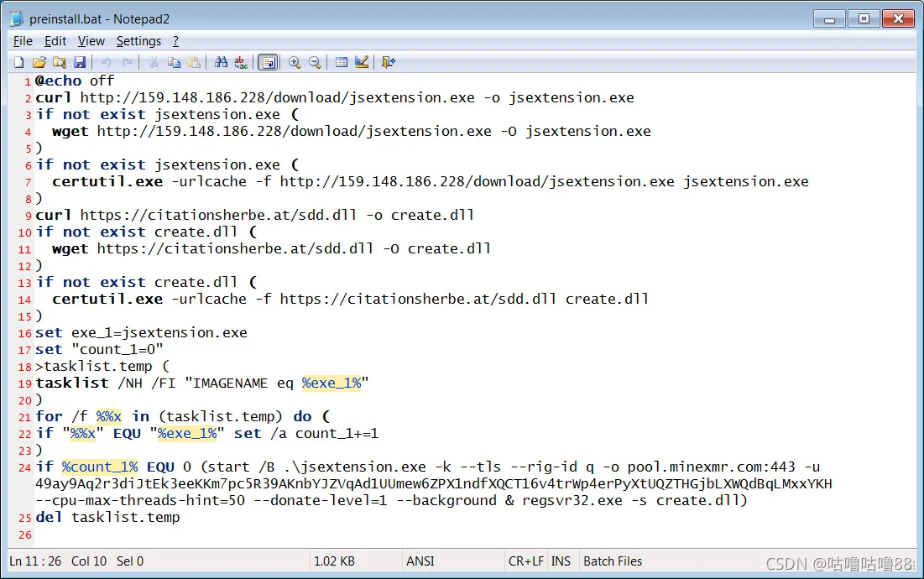This screenshot has width=924, height=579.
Task: Click the 'IMAGENAME eq' text on line 19
Action: coord(243,383)
